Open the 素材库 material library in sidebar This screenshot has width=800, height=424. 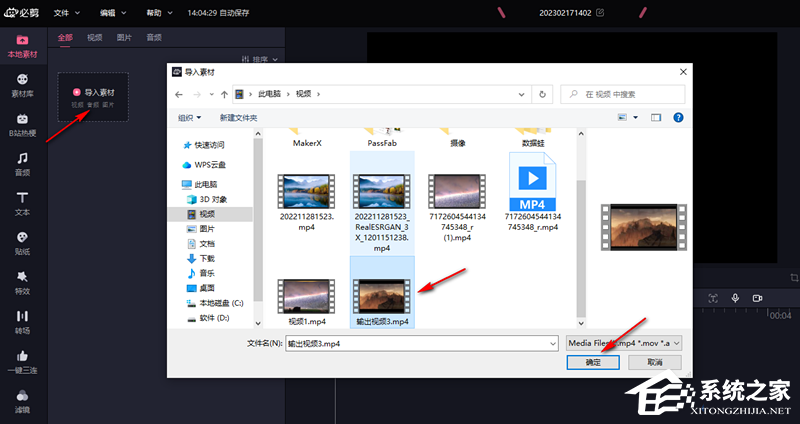pos(22,85)
